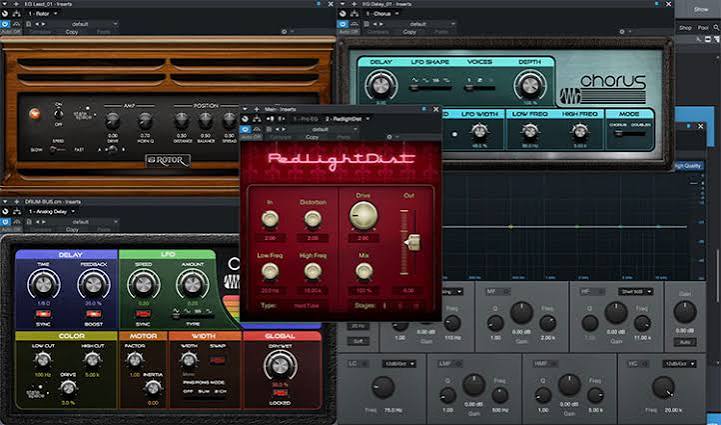Open the Pool tab

pos(703,28)
